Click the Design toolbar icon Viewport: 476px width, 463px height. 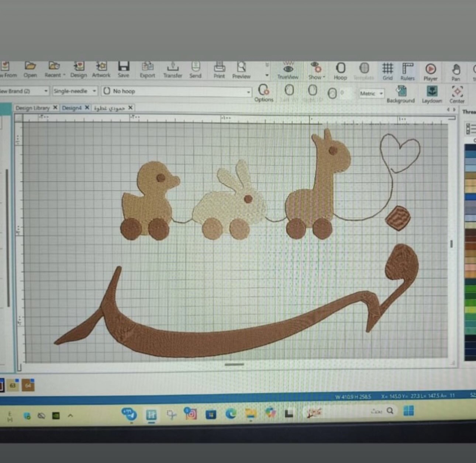[x=79, y=70]
